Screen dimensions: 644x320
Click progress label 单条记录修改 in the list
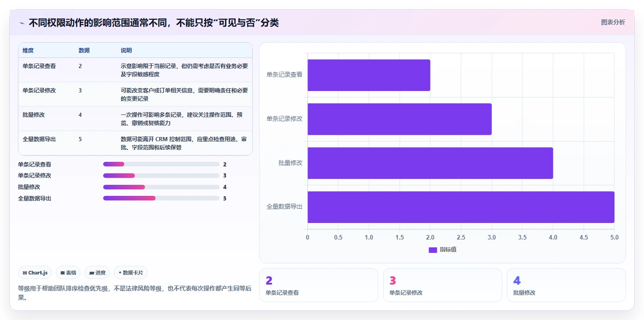[x=35, y=176]
